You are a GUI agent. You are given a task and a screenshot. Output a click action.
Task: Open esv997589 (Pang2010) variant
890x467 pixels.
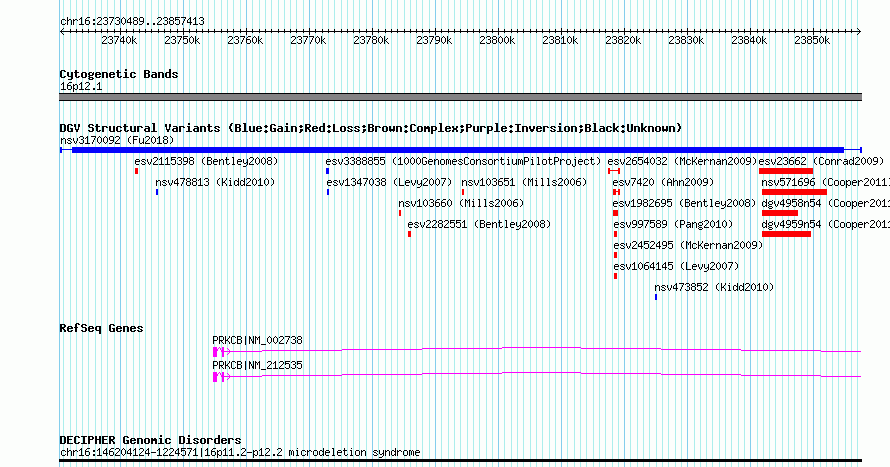point(673,224)
